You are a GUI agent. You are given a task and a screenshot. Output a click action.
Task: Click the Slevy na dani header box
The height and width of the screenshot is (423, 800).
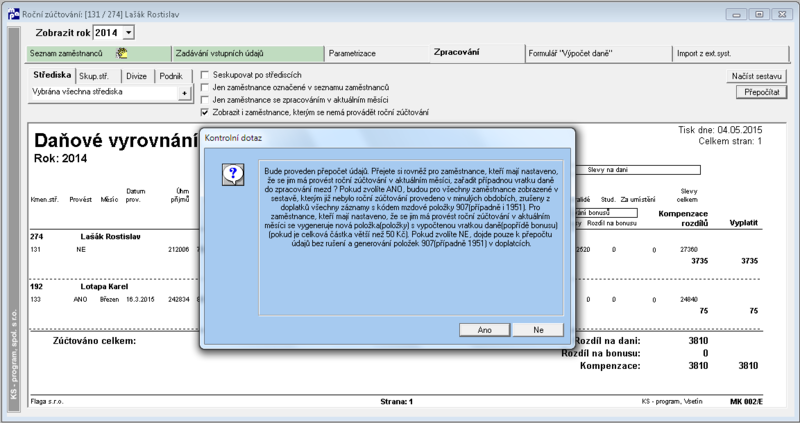click(x=638, y=170)
